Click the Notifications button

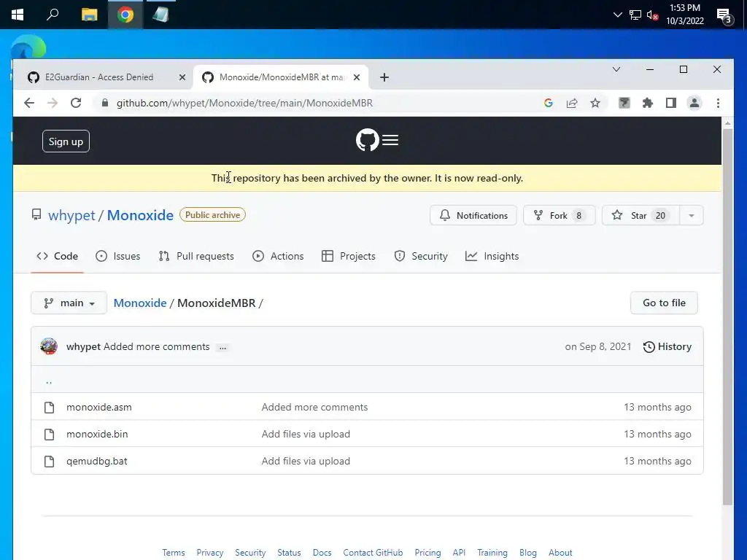point(473,215)
